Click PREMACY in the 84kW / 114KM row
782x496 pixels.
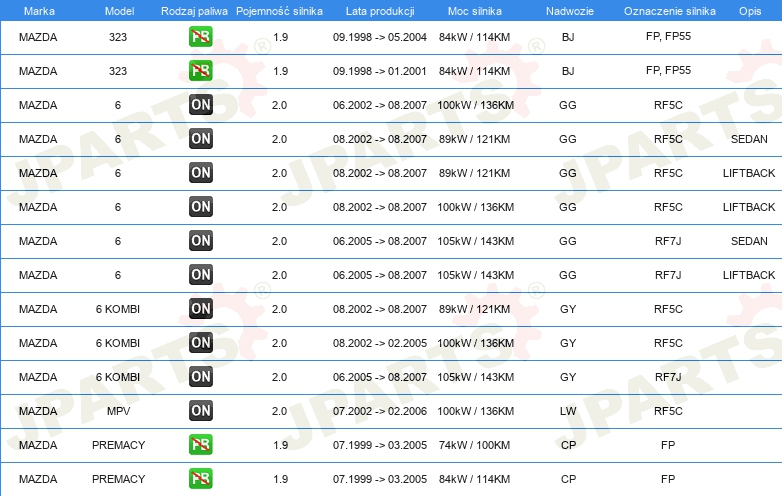pos(118,479)
